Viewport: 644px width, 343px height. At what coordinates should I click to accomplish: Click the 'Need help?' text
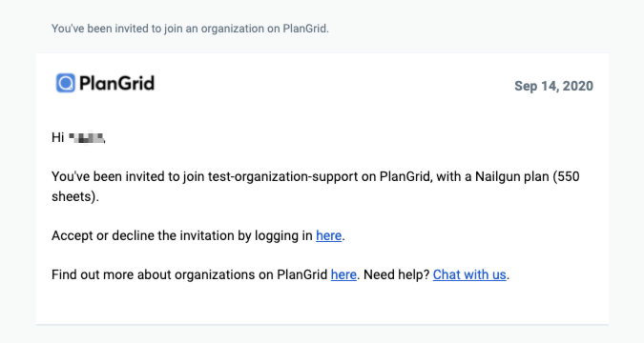coord(396,274)
